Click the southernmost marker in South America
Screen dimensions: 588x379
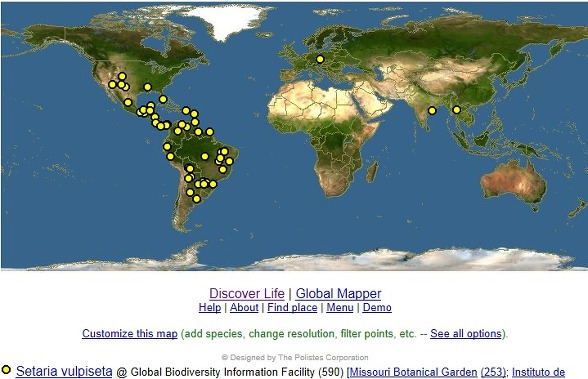[x=196, y=199]
